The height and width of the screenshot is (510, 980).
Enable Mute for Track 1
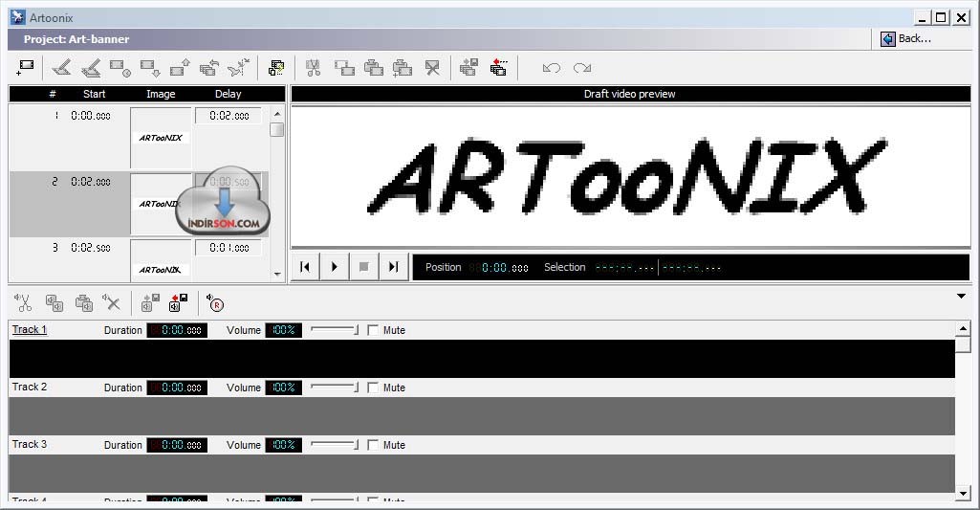(373, 330)
